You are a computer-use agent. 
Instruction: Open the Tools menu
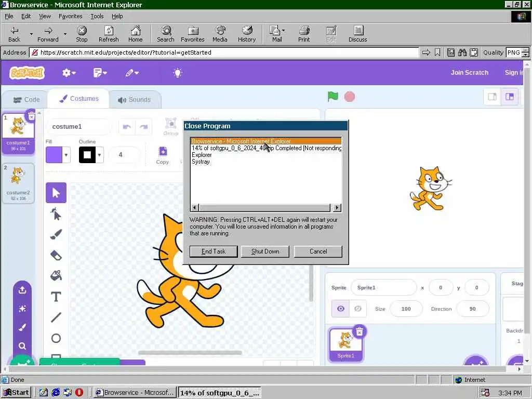(x=97, y=16)
